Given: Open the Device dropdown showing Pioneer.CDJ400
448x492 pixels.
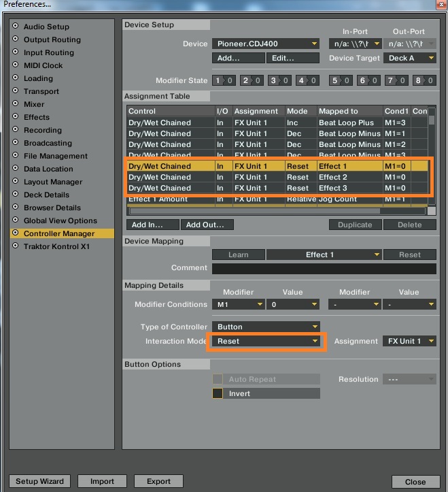Looking at the screenshot, I should [x=266, y=44].
